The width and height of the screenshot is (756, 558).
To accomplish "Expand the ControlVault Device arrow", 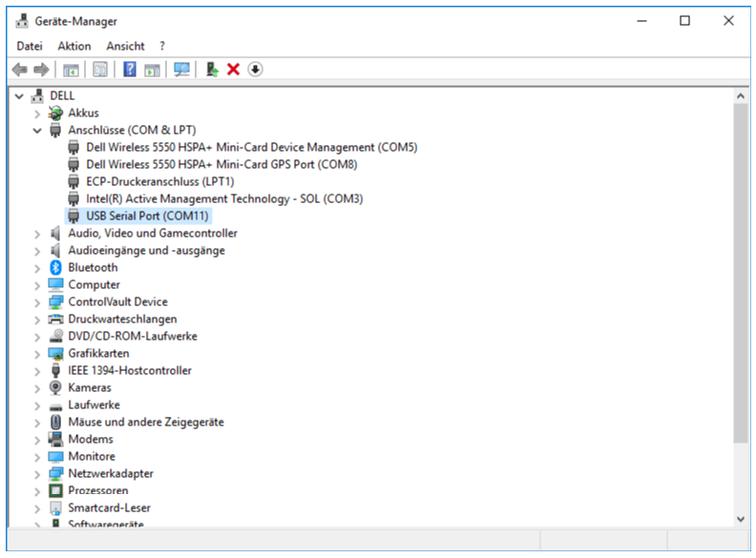I will click(x=37, y=302).
